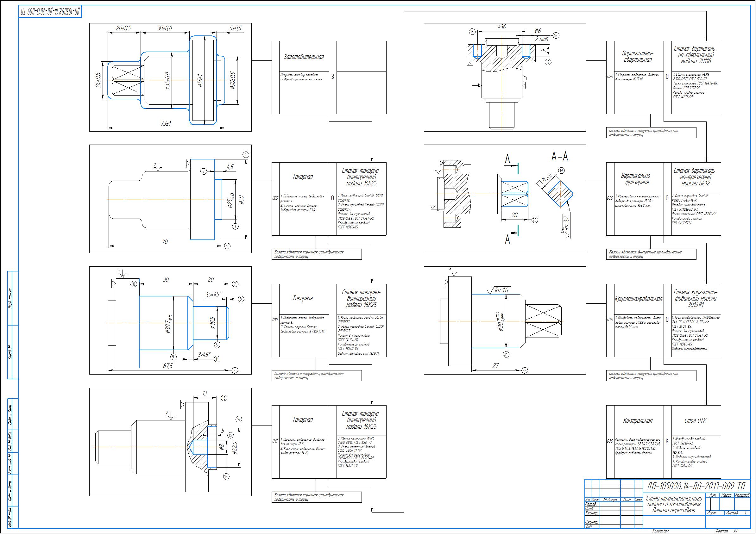Click the circled balloon number 1
The width and height of the screenshot is (756, 534).
pos(227,245)
